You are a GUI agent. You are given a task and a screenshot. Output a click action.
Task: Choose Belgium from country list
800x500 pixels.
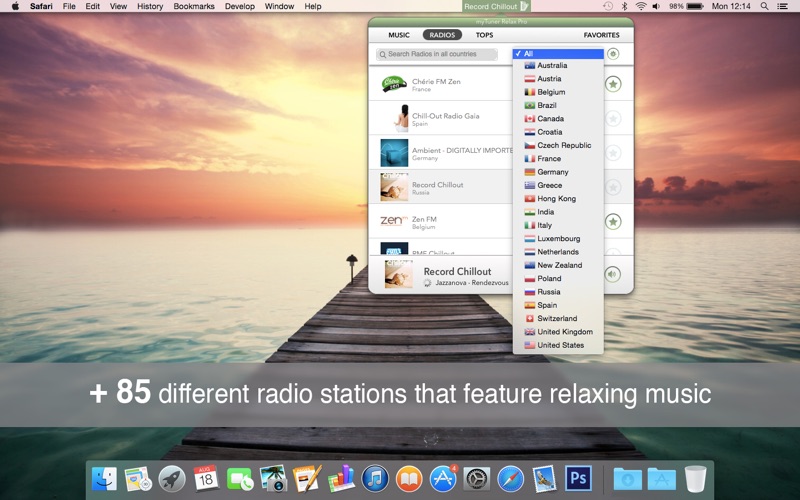[x=558, y=92]
